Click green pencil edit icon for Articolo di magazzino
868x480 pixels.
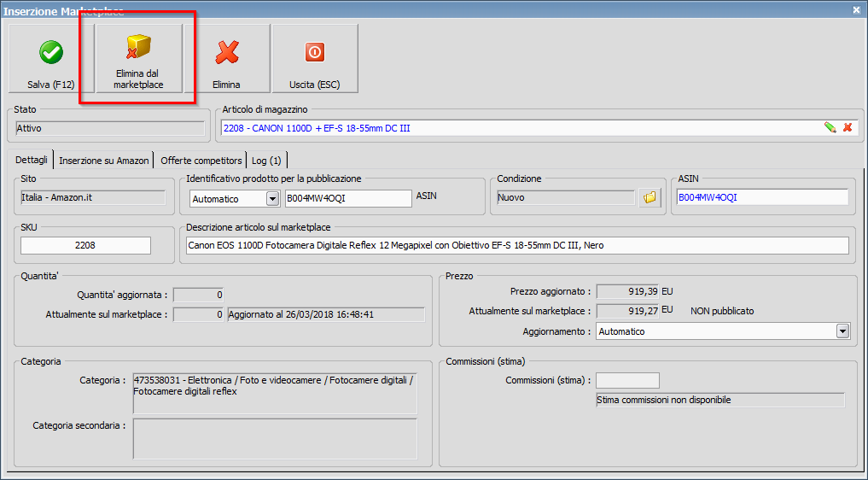(x=830, y=128)
